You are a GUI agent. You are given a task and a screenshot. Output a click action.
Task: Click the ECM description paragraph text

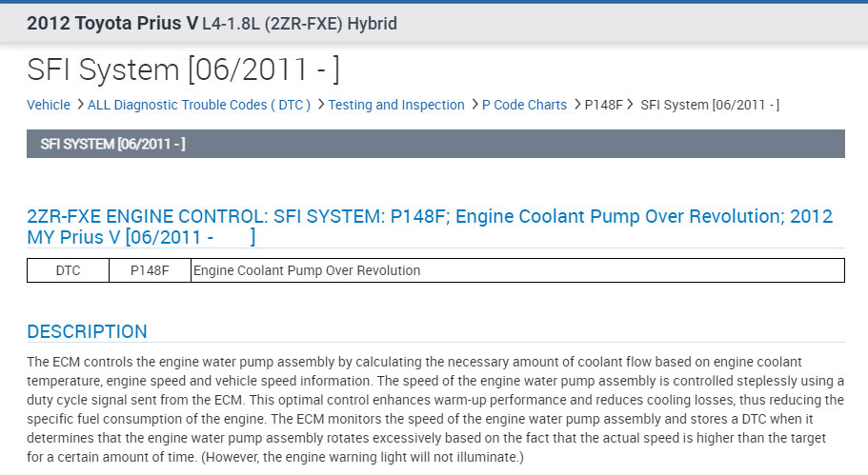(434, 409)
